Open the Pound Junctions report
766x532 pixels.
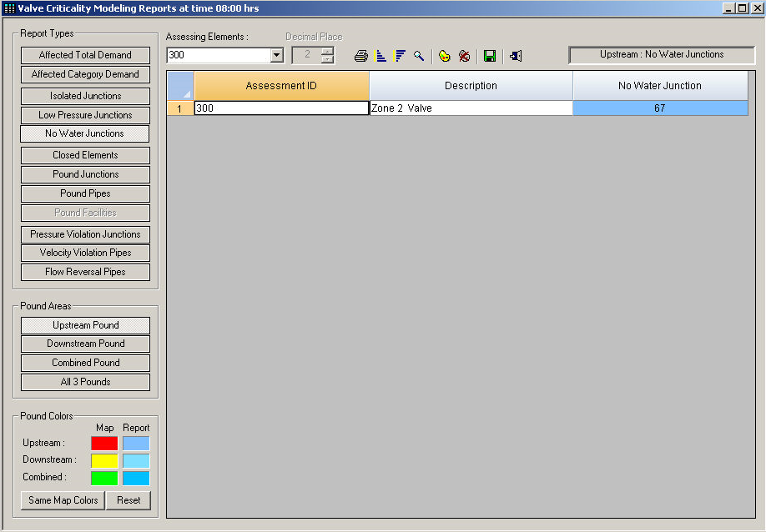coord(85,174)
